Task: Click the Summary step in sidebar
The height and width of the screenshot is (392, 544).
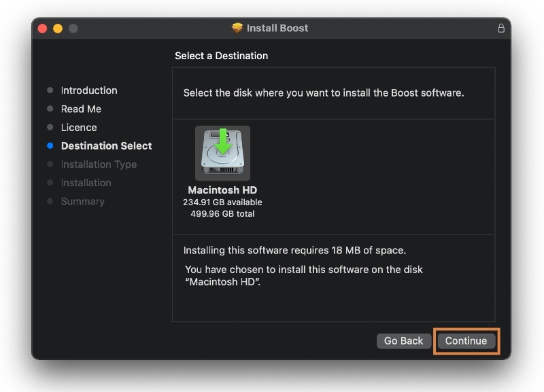Action: pyautogui.click(x=82, y=201)
